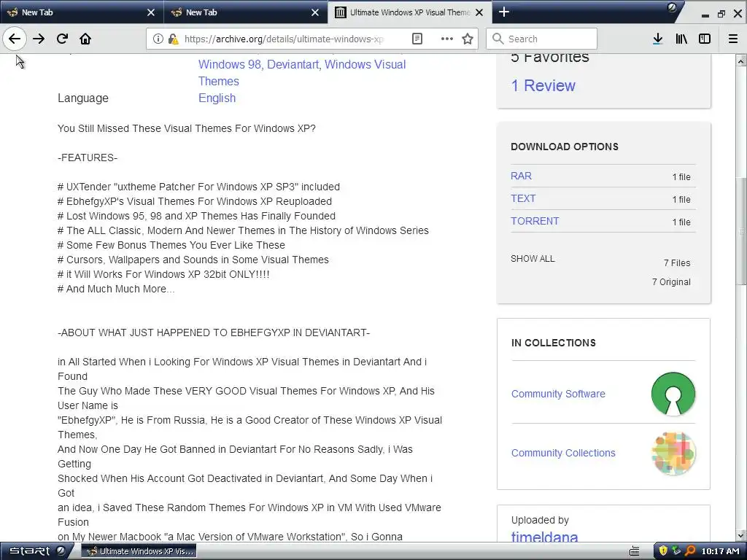This screenshot has height=560, width=747.
Task: Open the Start menu button
Action: 36,551
